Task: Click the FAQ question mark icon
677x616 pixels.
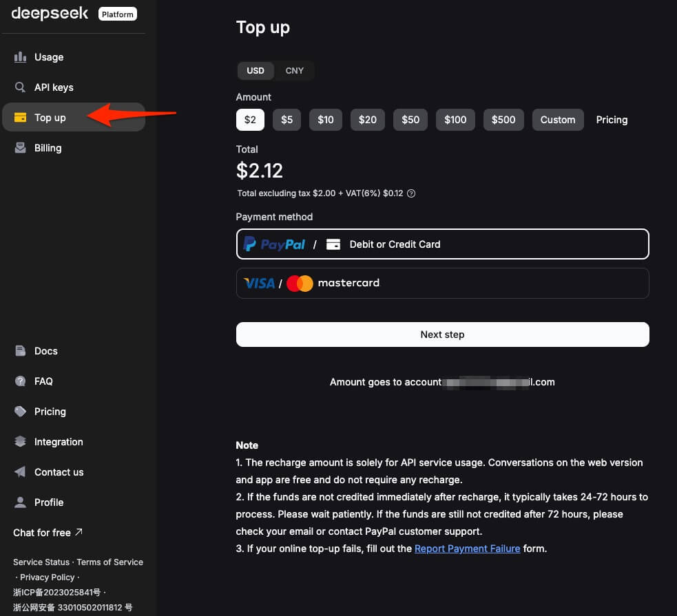Action: [x=20, y=381]
